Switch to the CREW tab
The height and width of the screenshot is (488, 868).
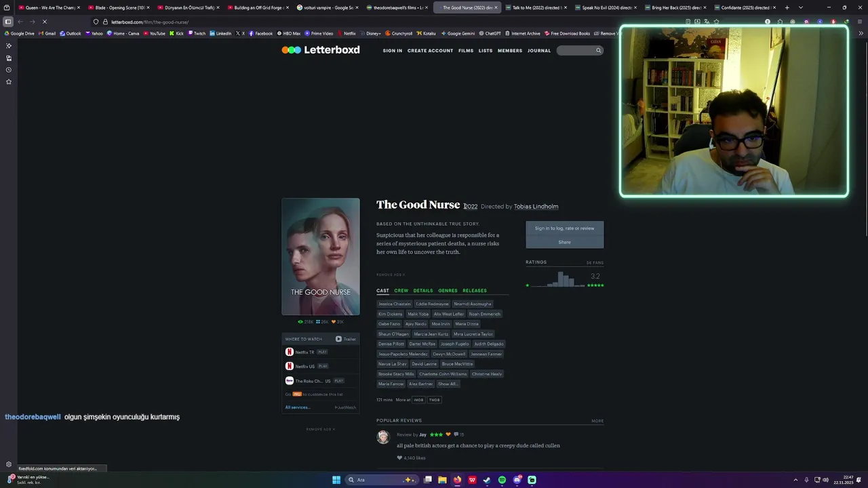tap(401, 291)
